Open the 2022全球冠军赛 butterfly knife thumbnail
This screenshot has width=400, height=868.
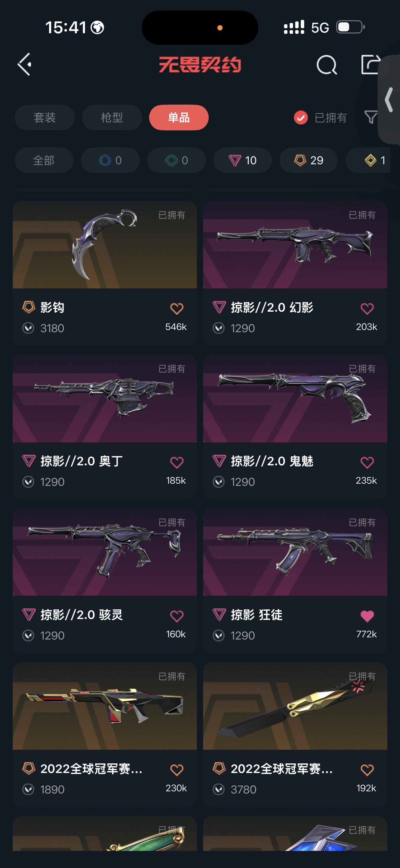(x=295, y=706)
